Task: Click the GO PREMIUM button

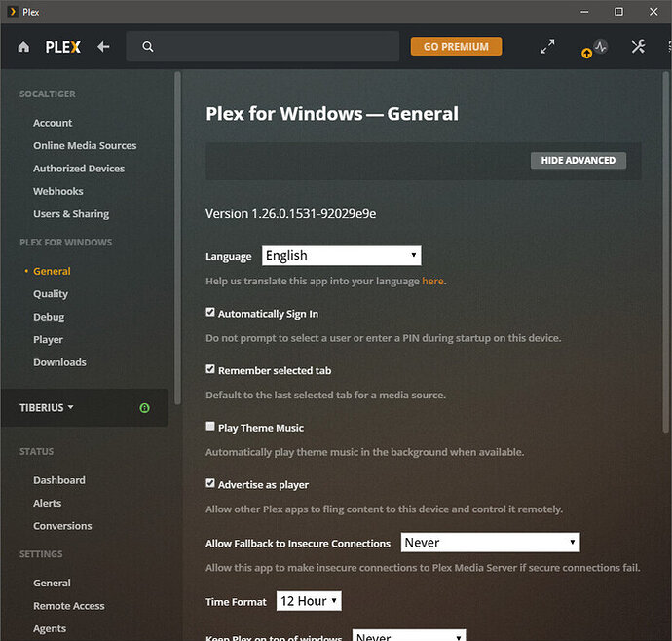Action: point(456,47)
